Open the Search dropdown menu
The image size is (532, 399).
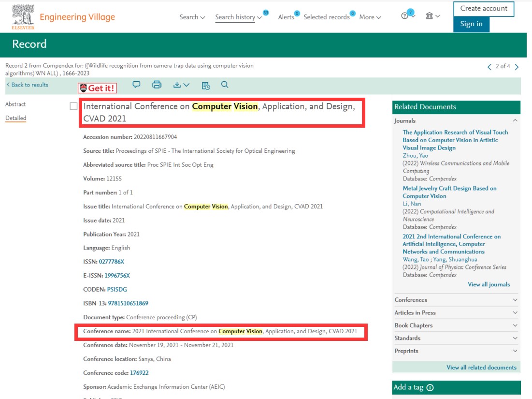tap(192, 17)
